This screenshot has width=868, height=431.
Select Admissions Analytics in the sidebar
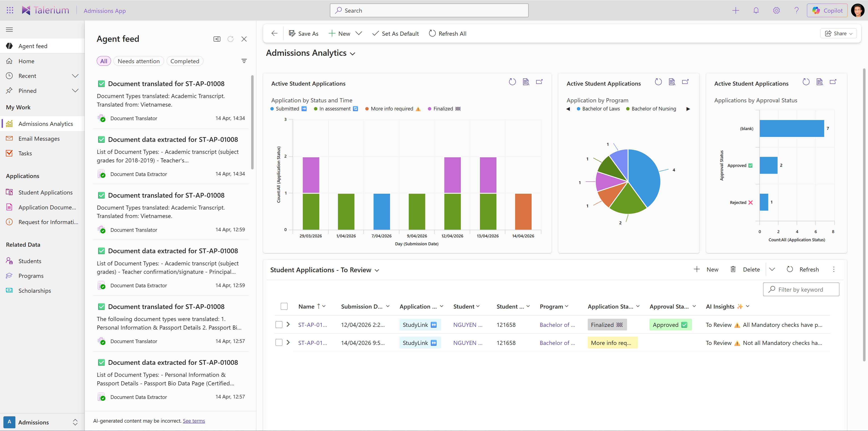(46, 124)
